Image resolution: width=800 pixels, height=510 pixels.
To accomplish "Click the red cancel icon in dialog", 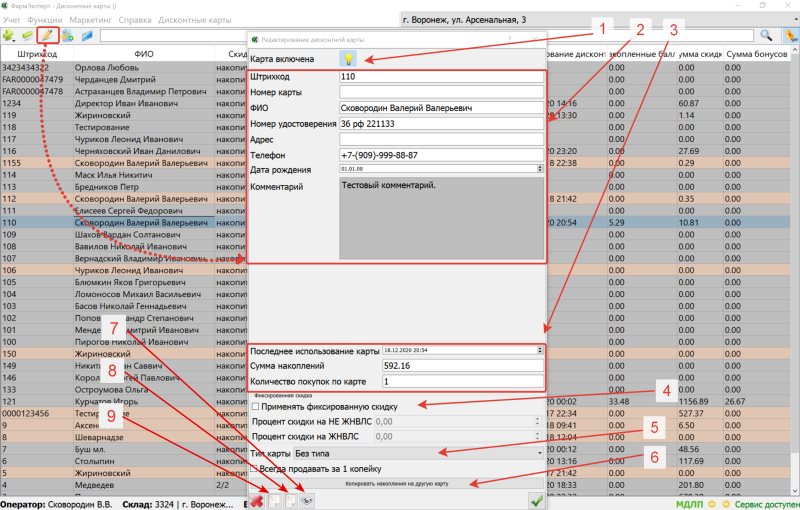I will tap(259, 500).
